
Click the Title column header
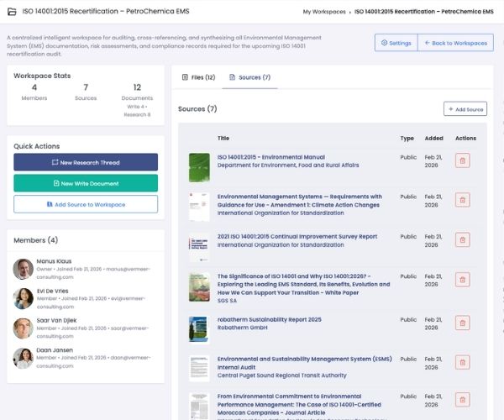pos(223,138)
